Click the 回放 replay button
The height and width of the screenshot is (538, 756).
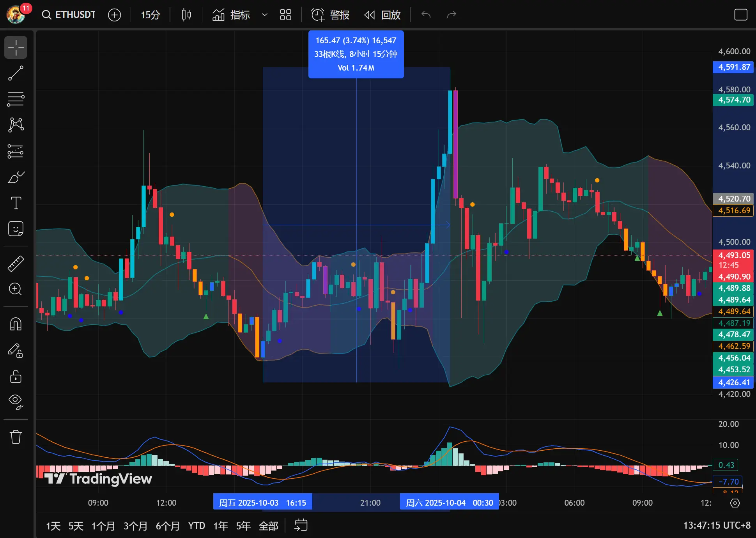(x=382, y=15)
